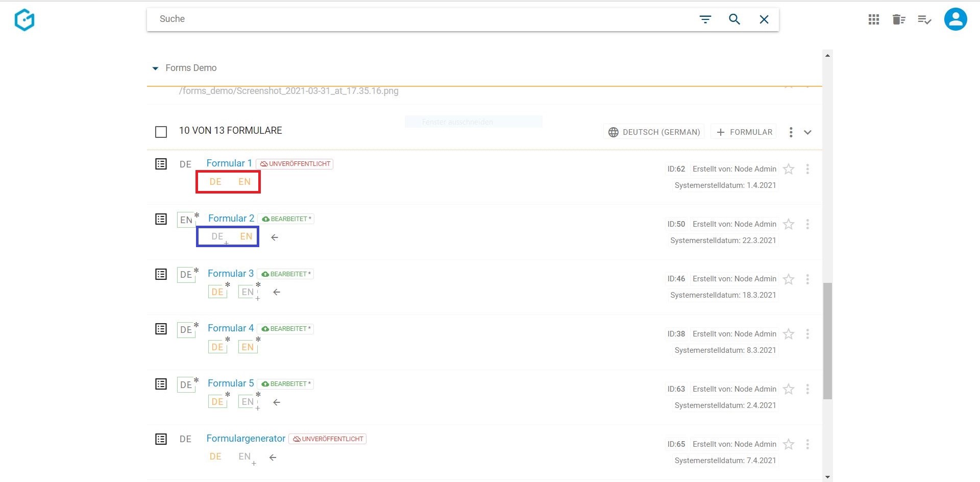The image size is (980, 482).
Task: Click the form icon of Formular 5
Action: click(161, 384)
